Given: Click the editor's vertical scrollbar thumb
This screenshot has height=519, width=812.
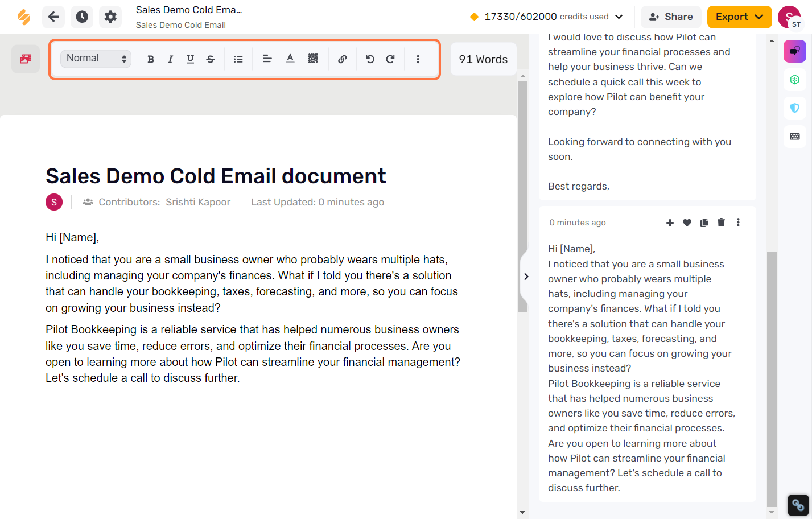Looking at the screenshot, I should point(522,196).
